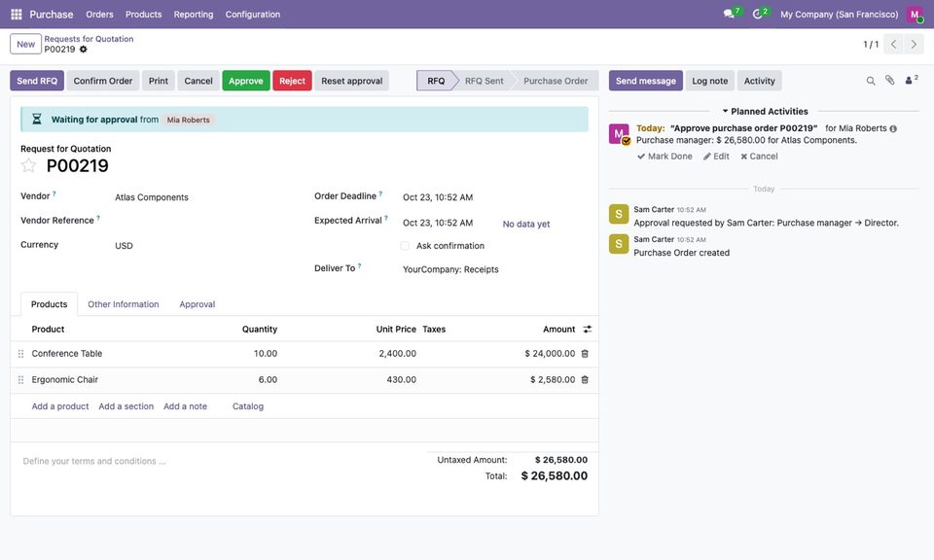
Task: Open column settings for product lines
Action: point(588,329)
